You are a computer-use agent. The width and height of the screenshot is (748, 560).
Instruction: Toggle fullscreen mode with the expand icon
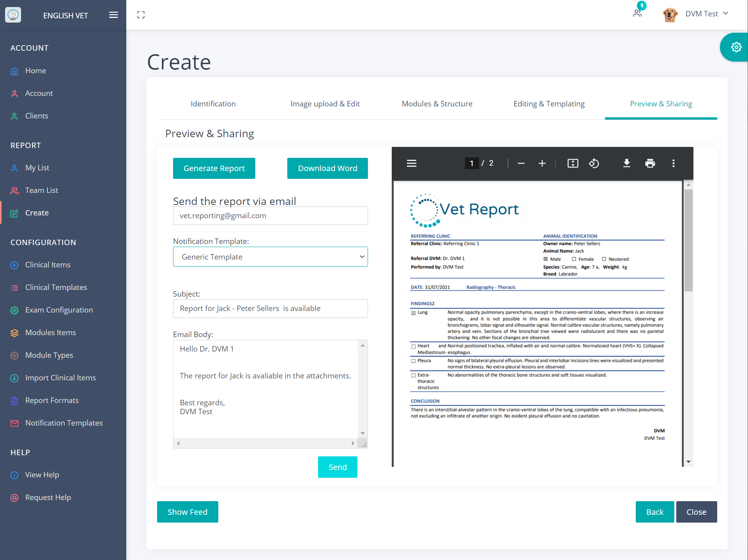tap(141, 14)
